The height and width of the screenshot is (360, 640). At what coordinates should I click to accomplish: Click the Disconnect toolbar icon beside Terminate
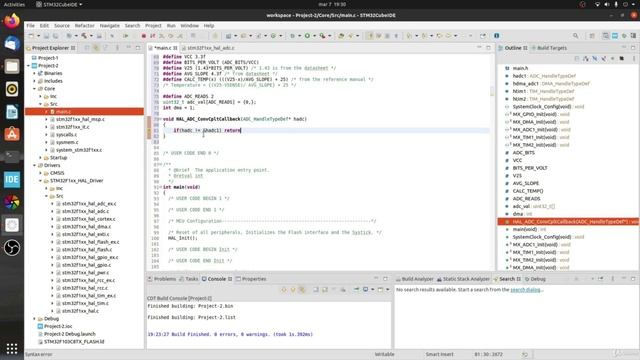[153, 36]
